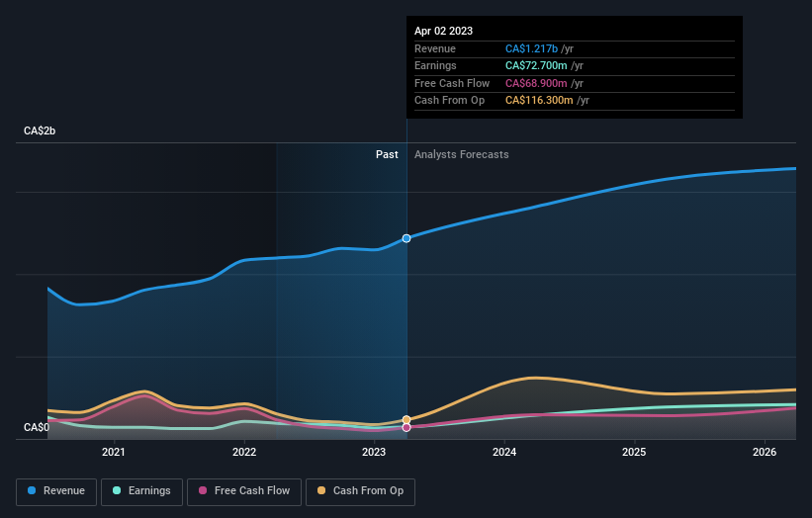The width and height of the screenshot is (812, 518).
Task: Click the 2023 x-axis label
Action: pyautogui.click(x=374, y=452)
